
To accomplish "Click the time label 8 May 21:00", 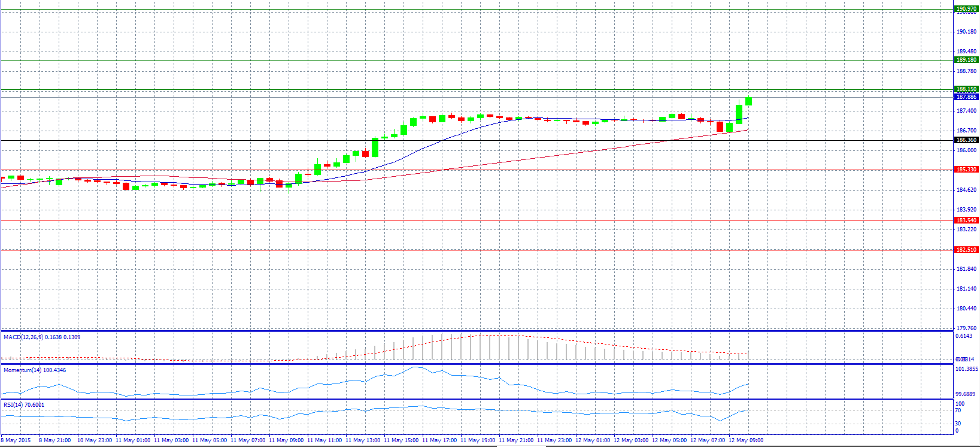I will point(55,440).
